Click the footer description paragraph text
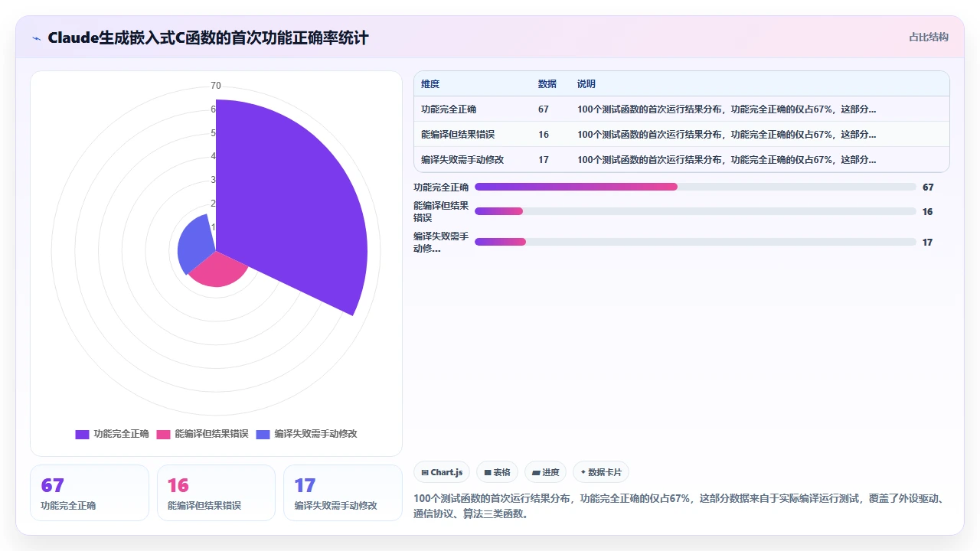 pos(681,506)
